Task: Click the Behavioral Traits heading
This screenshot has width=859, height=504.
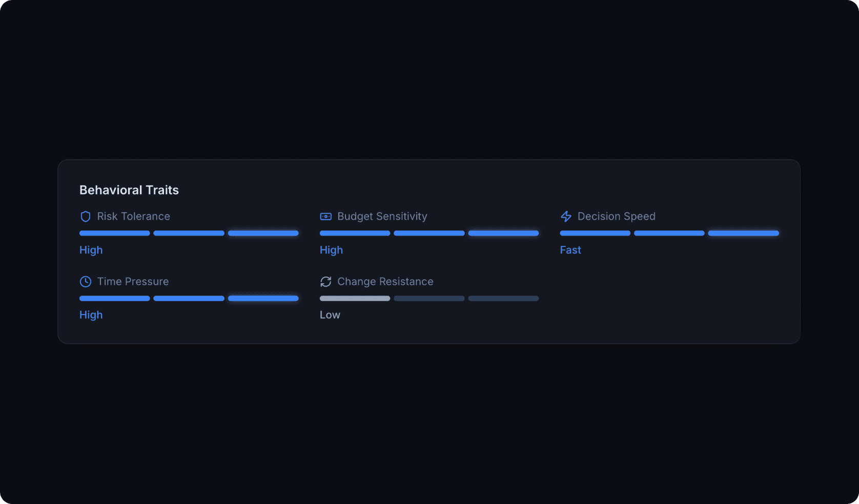Action: [x=129, y=190]
